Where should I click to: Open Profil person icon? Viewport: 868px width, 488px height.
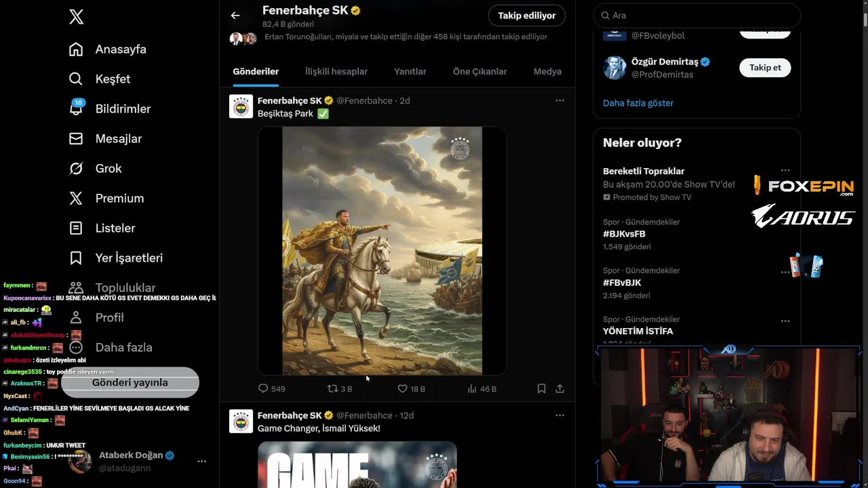pyautogui.click(x=76, y=318)
